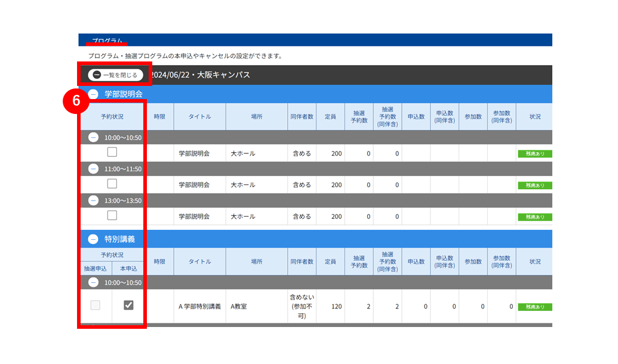Collapse the 学部説明会 section
The width and height of the screenshot is (618, 364).
tap(93, 94)
